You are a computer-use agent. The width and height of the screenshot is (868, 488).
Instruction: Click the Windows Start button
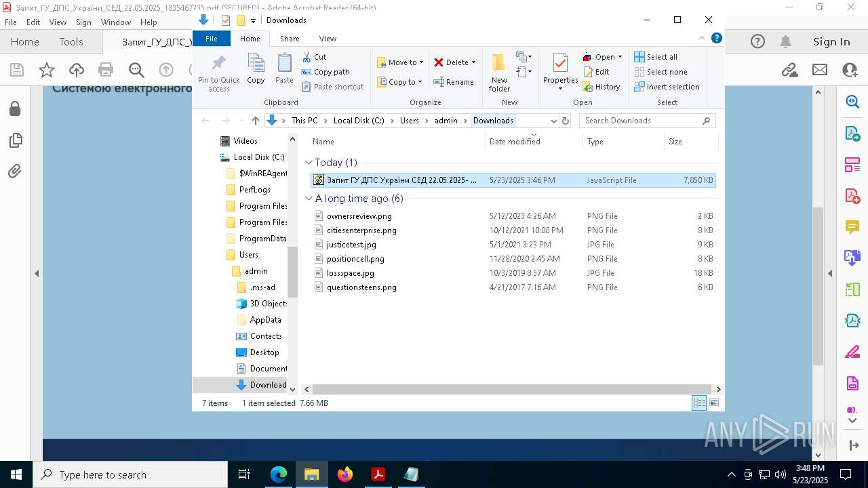pyautogui.click(x=16, y=474)
